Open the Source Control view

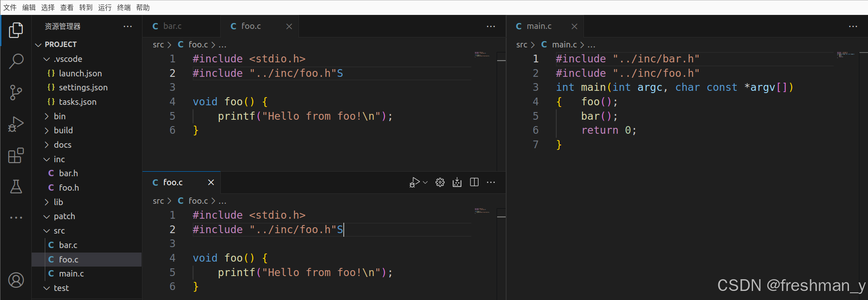click(16, 93)
